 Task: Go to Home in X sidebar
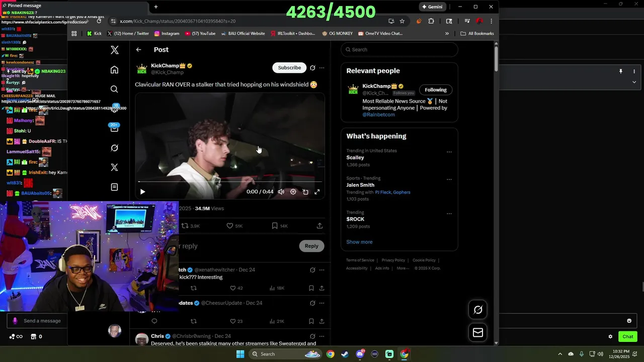pos(114,70)
